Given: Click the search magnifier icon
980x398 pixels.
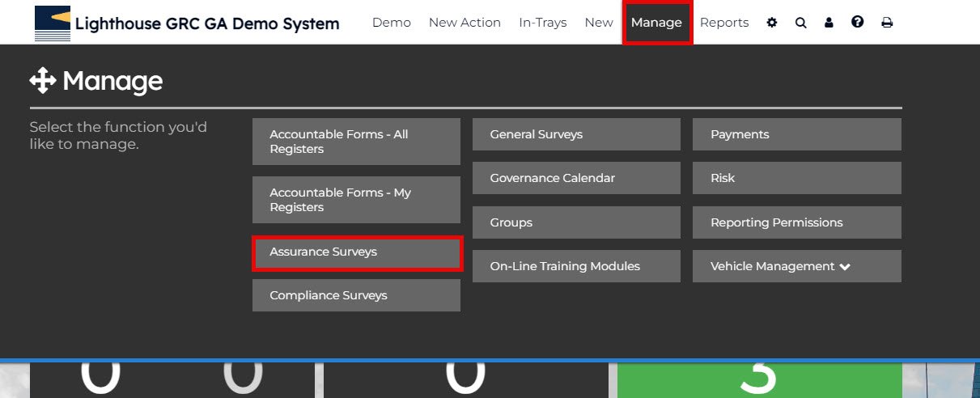Looking at the screenshot, I should coord(800,23).
